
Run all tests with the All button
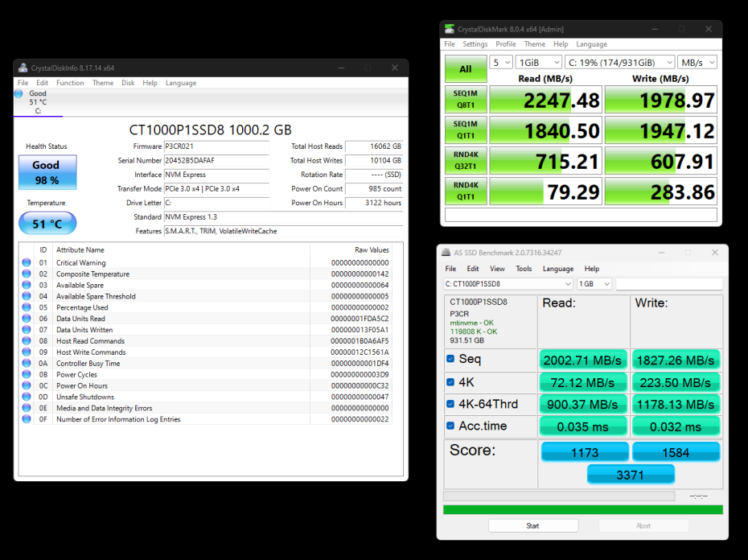point(465,69)
